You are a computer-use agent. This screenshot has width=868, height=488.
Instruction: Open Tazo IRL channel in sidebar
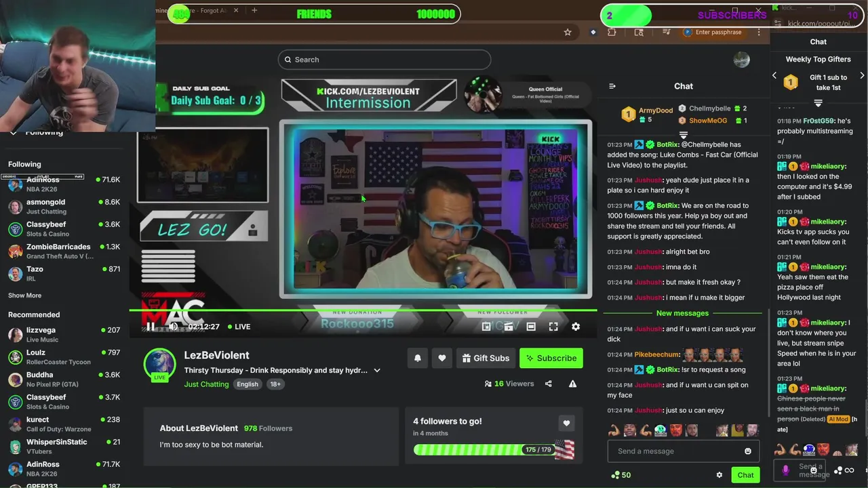click(x=64, y=274)
